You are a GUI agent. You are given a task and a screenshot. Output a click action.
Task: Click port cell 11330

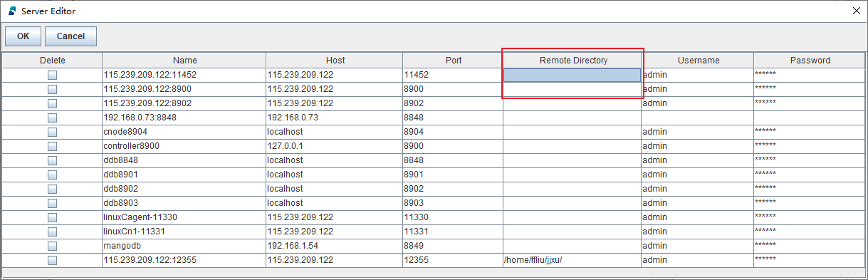click(x=453, y=217)
